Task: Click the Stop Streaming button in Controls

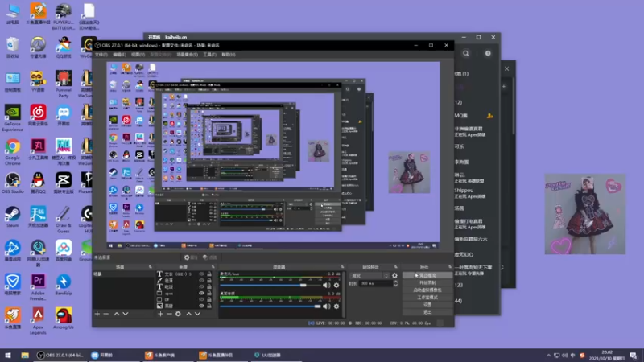Action: [x=427, y=275]
